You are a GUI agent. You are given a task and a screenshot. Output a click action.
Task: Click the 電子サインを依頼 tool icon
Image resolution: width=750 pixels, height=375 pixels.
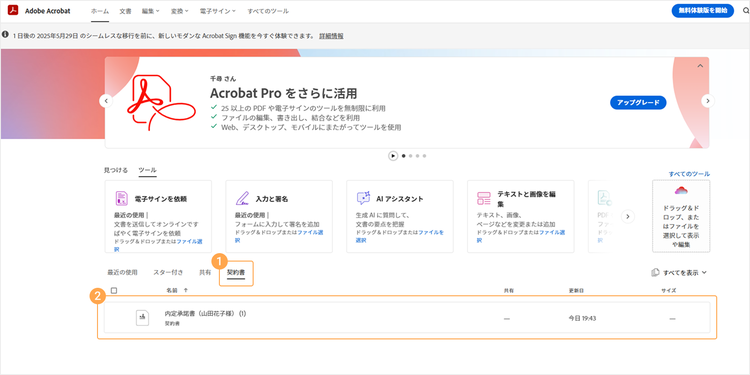(121, 198)
